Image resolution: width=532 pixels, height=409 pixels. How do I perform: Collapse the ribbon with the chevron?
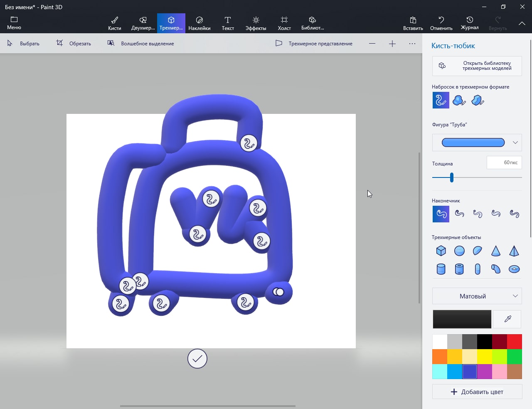click(x=522, y=23)
